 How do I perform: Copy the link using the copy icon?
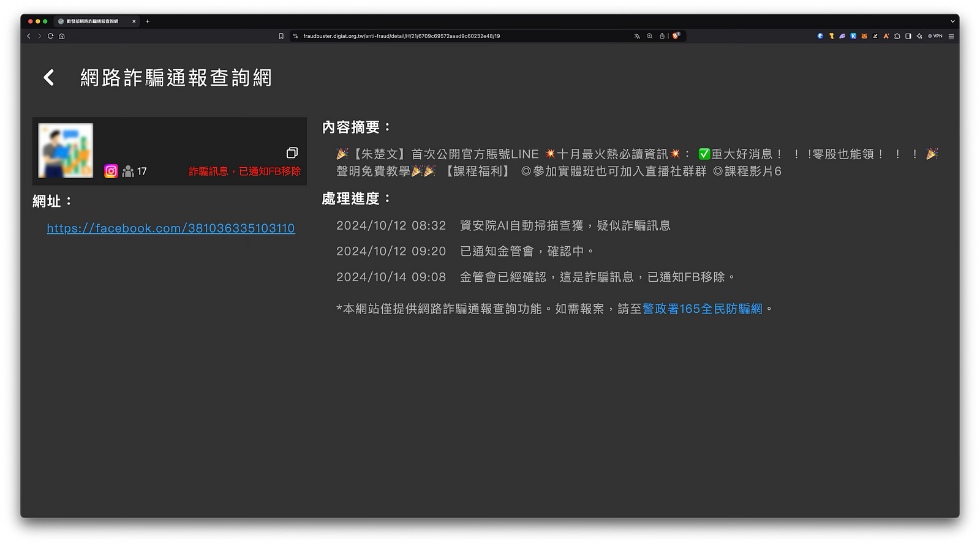coord(292,152)
